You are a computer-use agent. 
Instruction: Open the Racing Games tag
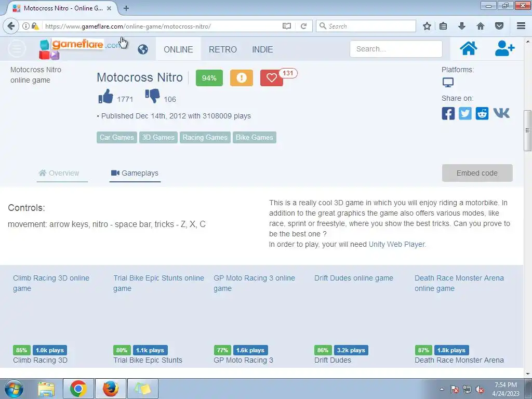tap(205, 137)
